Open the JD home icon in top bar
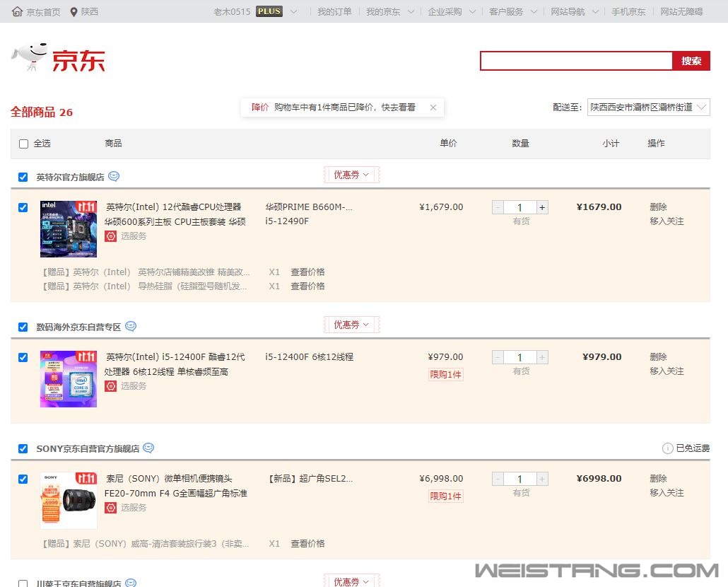Viewport: 728px width, 587px height. (17, 11)
